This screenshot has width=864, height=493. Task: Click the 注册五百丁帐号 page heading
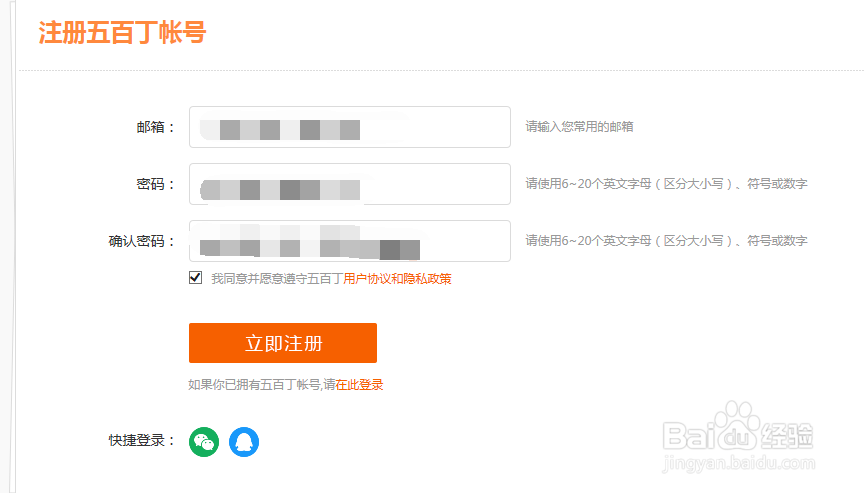[122, 32]
